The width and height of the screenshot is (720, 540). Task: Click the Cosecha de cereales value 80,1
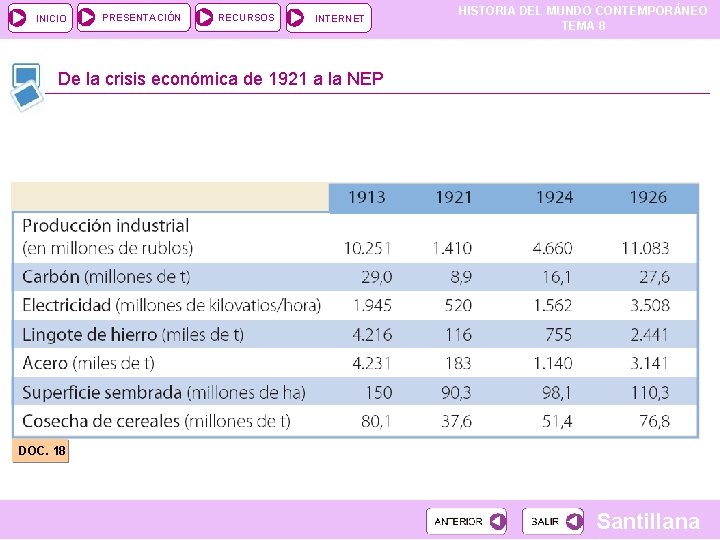(376, 421)
